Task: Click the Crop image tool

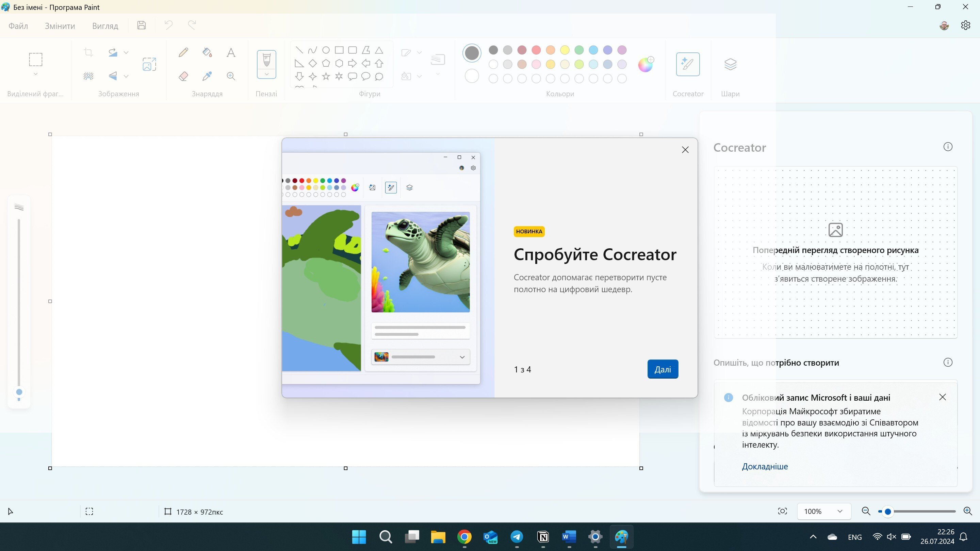Action: point(88,52)
